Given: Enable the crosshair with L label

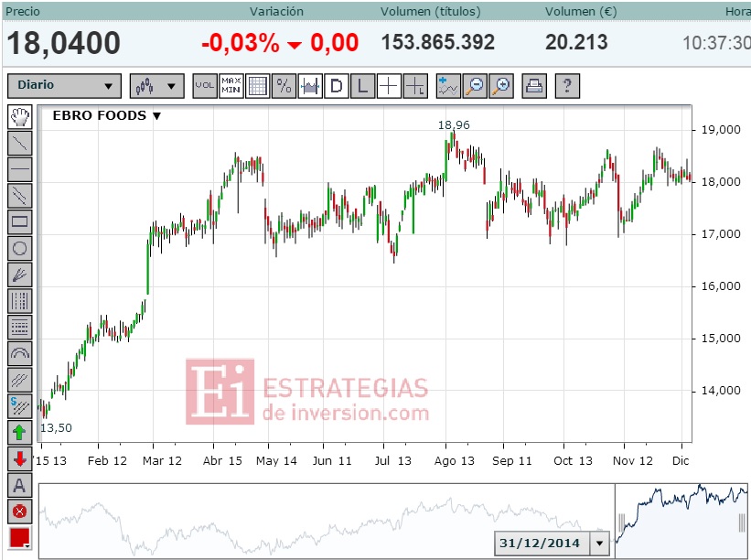Looking at the screenshot, I should [x=415, y=86].
